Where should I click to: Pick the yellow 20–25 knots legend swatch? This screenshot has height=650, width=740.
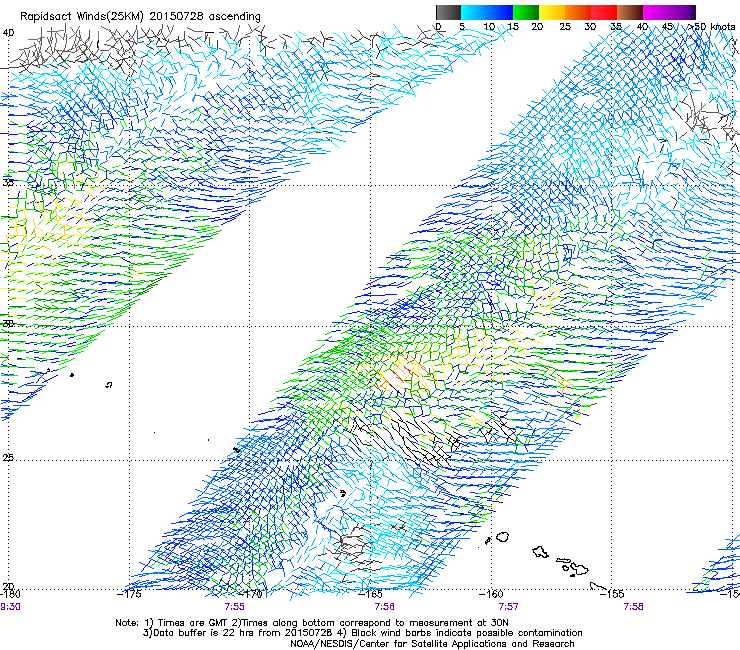point(552,12)
